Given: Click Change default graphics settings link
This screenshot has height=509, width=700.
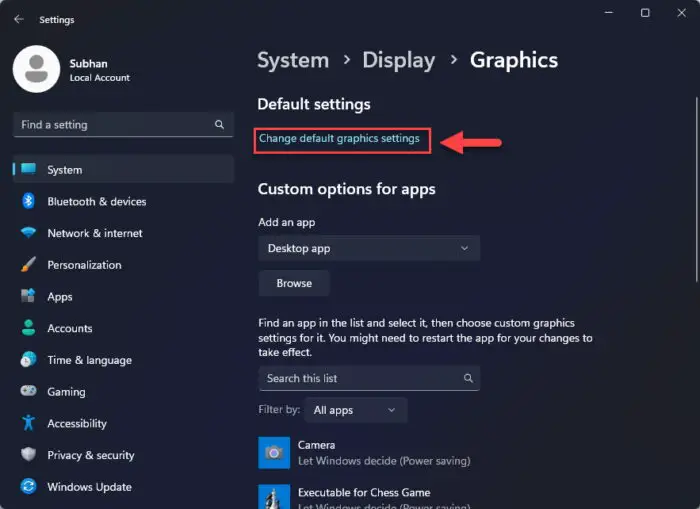Looking at the screenshot, I should [340, 139].
